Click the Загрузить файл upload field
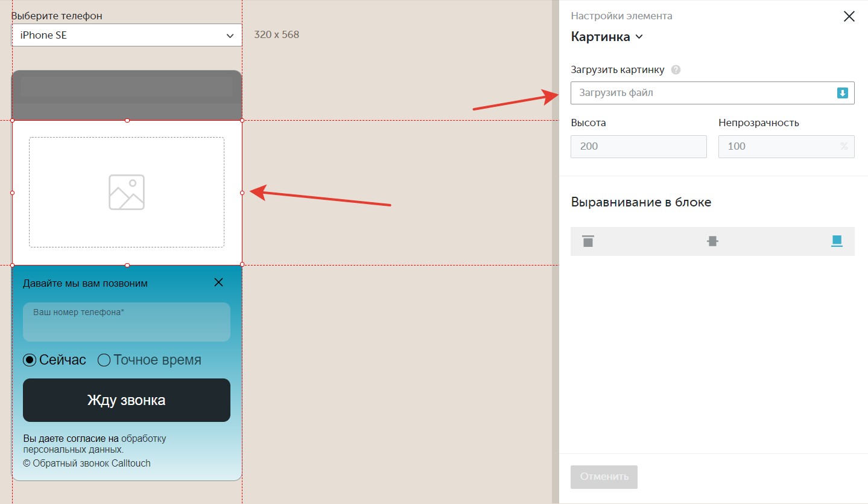This screenshot has height=504, width=868. (712, 93)
